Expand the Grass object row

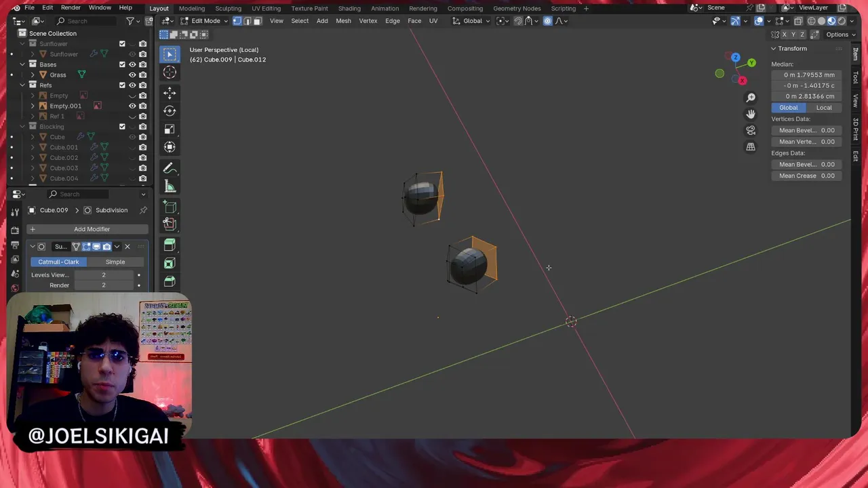pos(33,75)
